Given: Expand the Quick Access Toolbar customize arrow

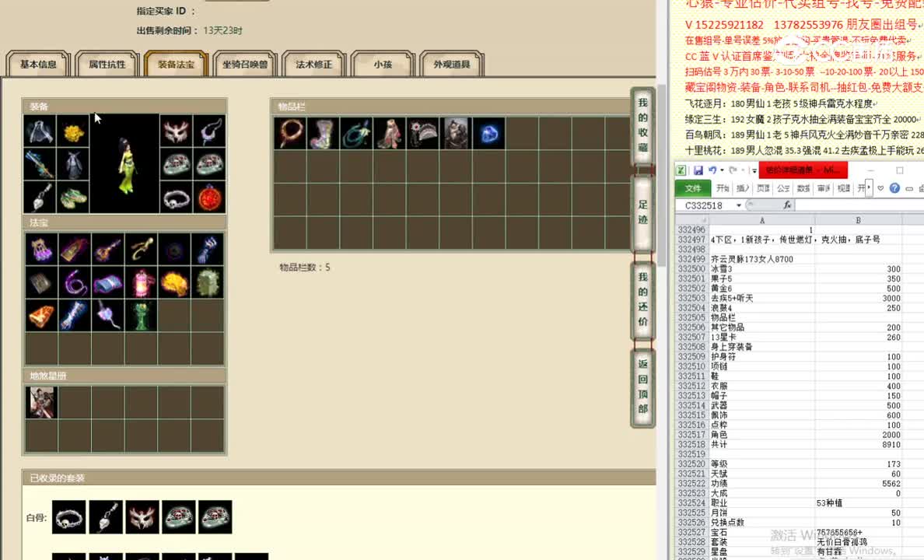Looking at the screenshot, I should [754, 170].
